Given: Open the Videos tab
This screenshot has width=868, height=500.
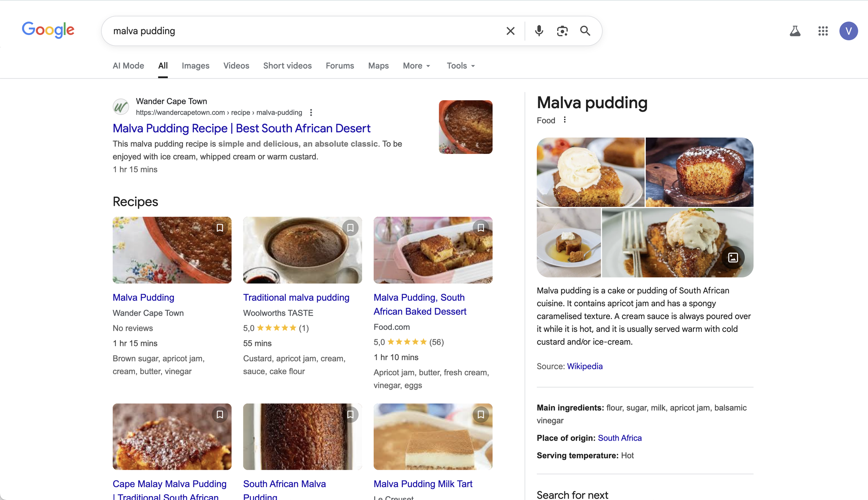Looking at the screenshot, I should click(x=236, y=66).
